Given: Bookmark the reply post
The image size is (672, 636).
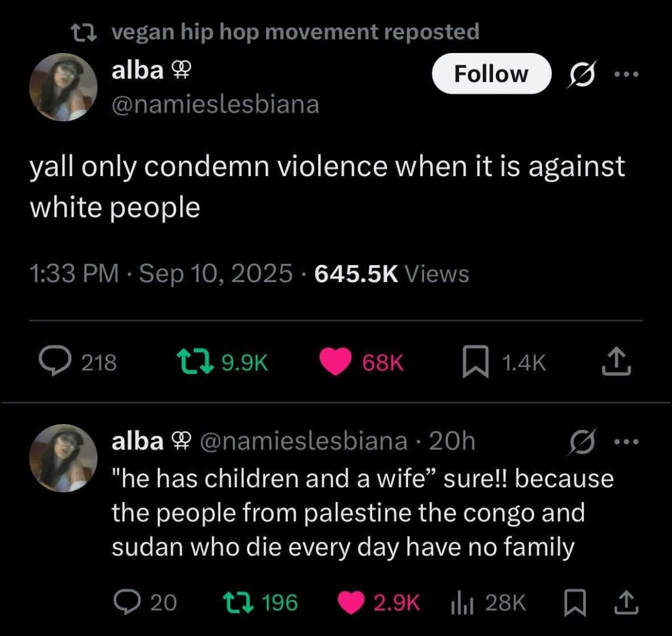Looking at the screenshot, I should [x=575, y=602].
